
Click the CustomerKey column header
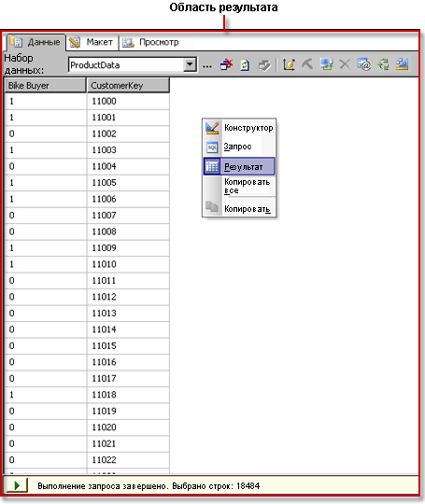128,86
